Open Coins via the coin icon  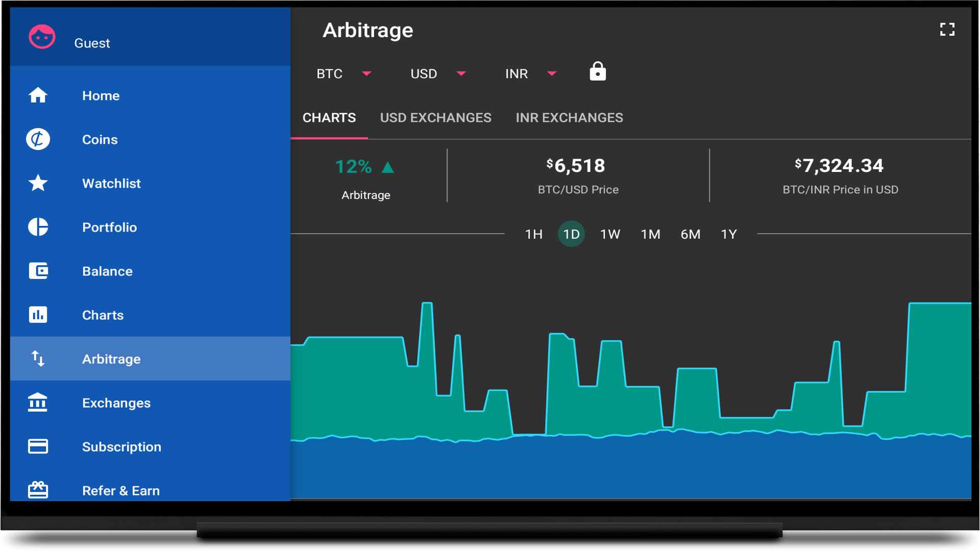click(x=38, y=139)
